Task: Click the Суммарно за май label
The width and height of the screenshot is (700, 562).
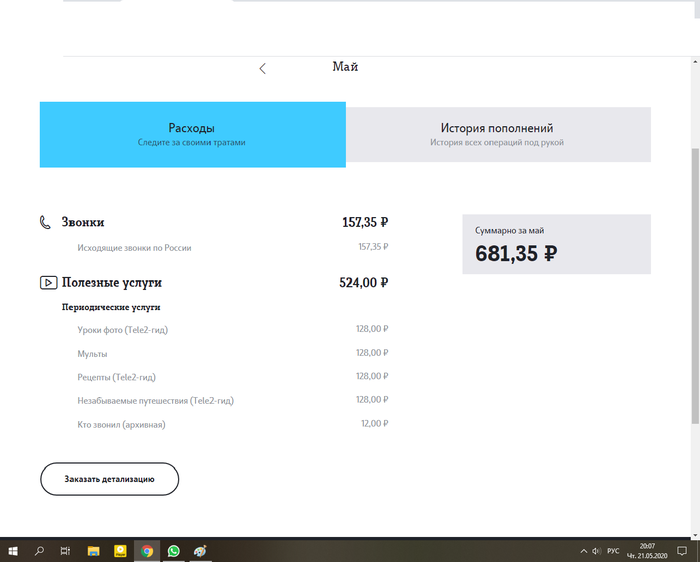Action: click(x=509, y=231)
